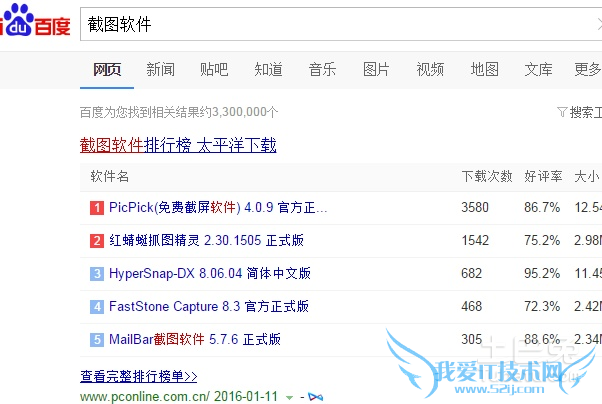Click the download count 682

(471, 273)
